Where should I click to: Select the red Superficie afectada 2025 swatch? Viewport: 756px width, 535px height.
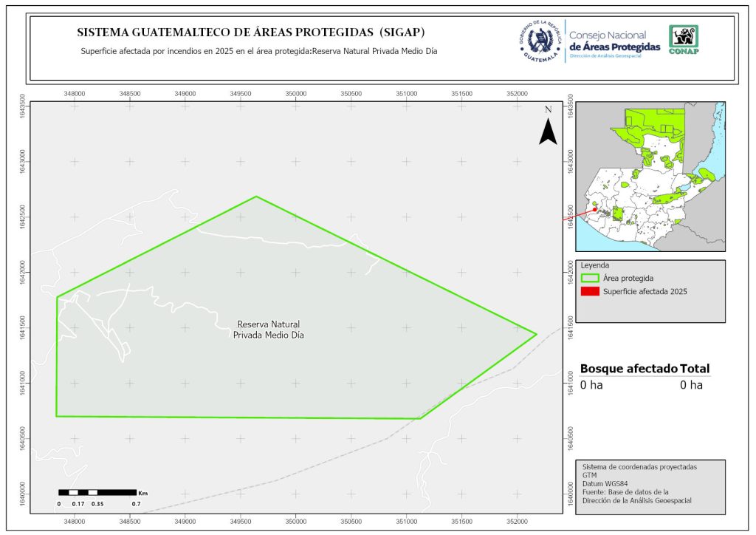point(589,292)
